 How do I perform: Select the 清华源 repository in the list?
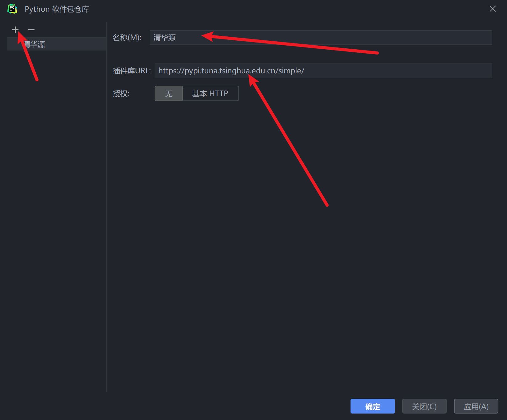tap(57, 44)
